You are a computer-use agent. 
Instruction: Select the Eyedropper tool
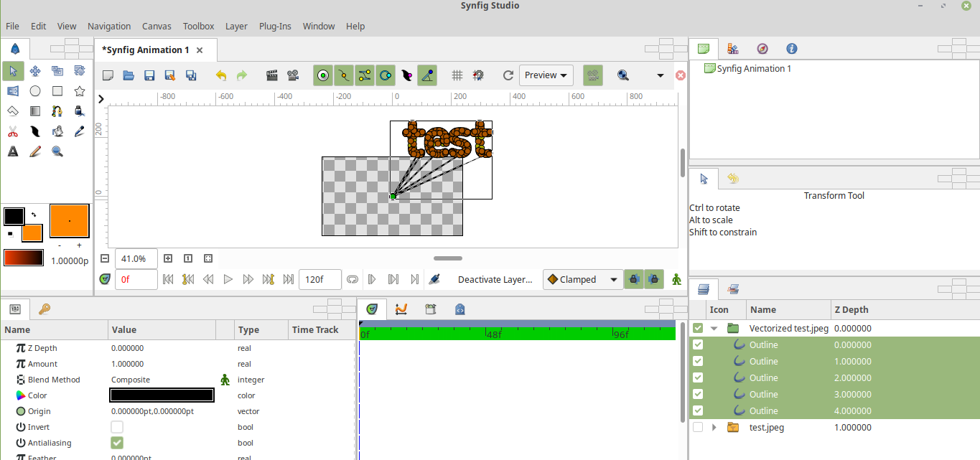pos(79,131)
